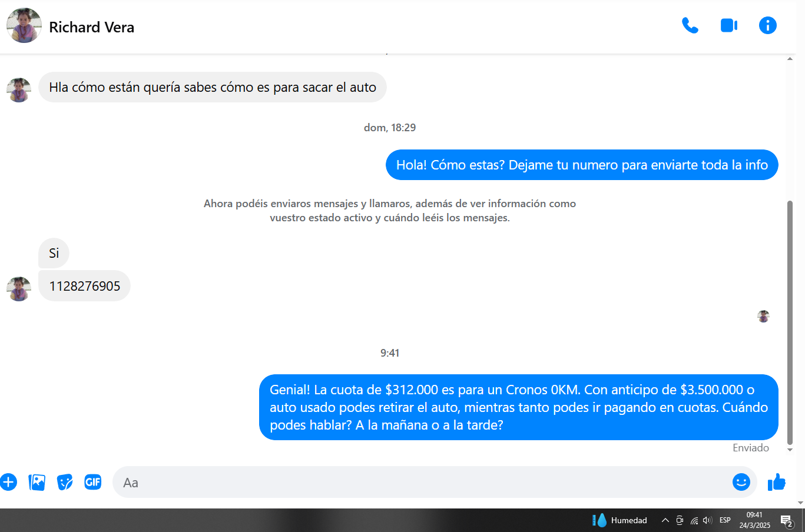Show hidden system tray icons

[x=665, y=520]
